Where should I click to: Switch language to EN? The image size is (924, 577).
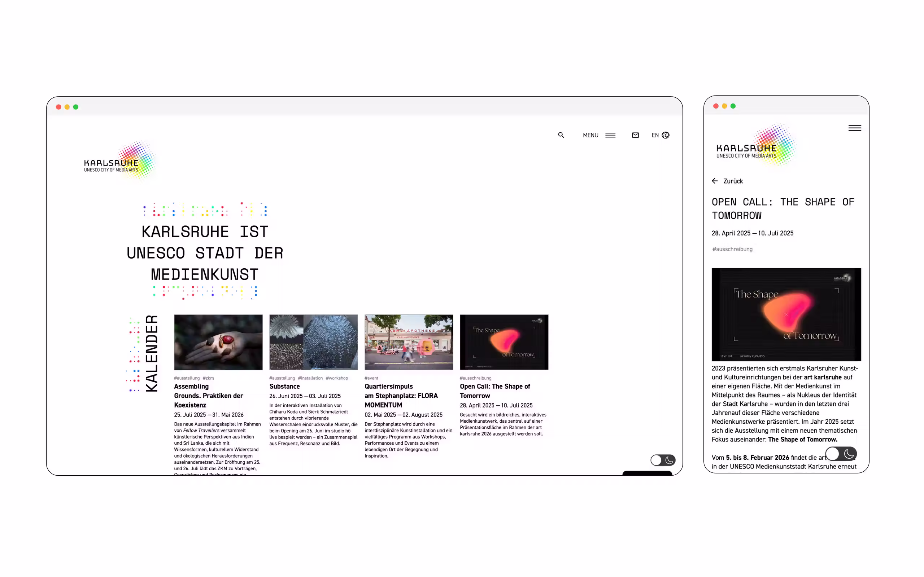coord(655,135)
